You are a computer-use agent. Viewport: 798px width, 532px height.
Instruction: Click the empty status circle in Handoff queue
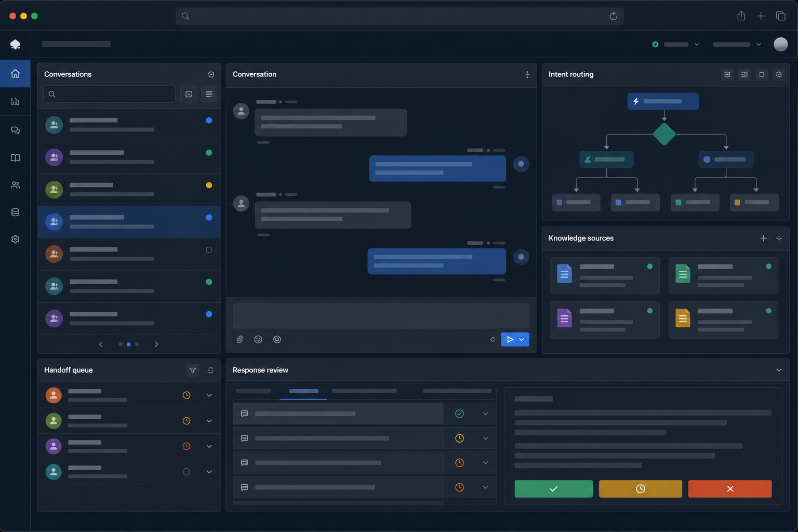187,472
